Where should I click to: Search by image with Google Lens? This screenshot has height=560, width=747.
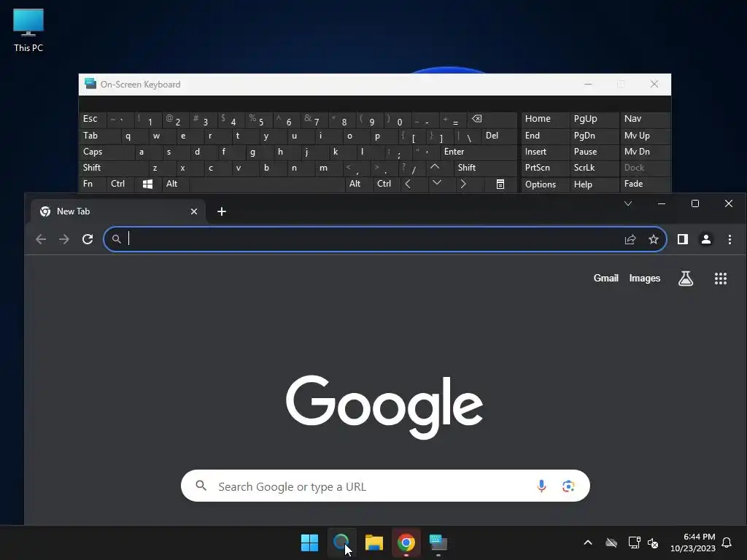pos(568,486)
